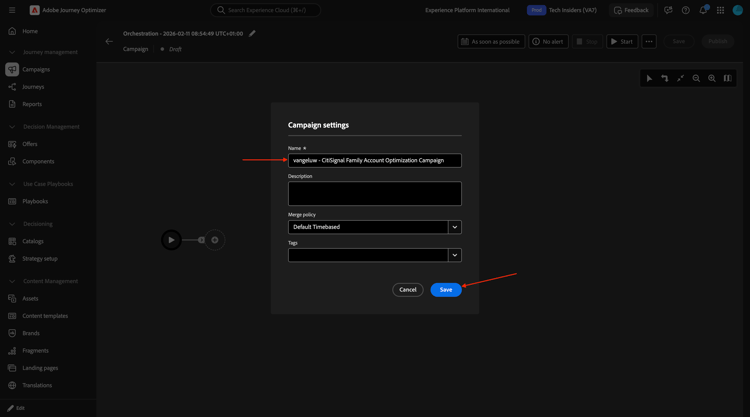Viewport: 750px width, 417px height.
Task: Zoom out on the canvas
Action: click(x=696, y=78)
